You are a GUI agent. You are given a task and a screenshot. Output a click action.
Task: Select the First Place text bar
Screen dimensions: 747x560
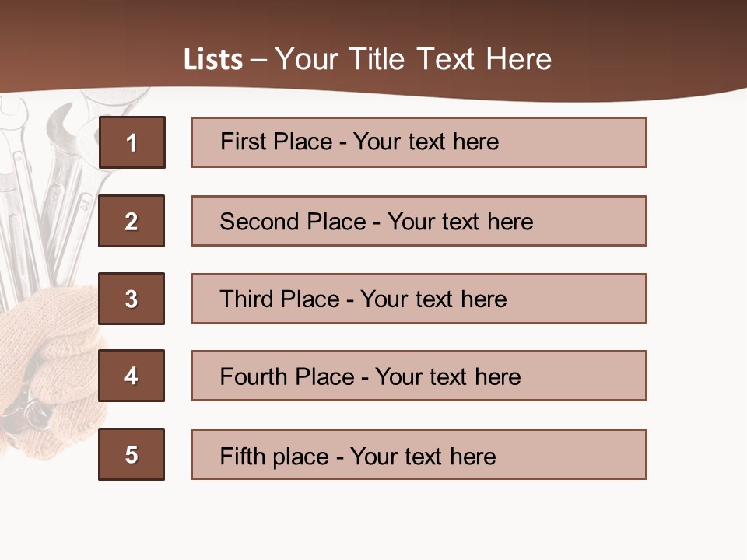click(x=419, y=142)
